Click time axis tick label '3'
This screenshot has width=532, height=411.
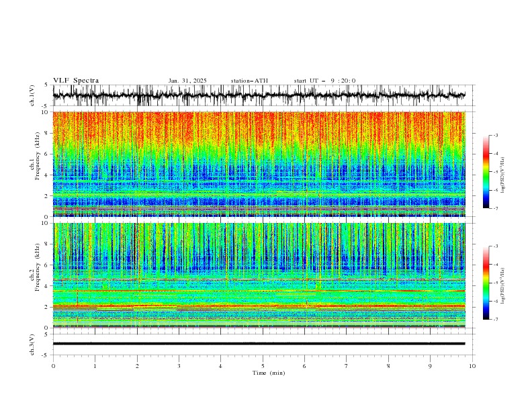tap(179, 366)
